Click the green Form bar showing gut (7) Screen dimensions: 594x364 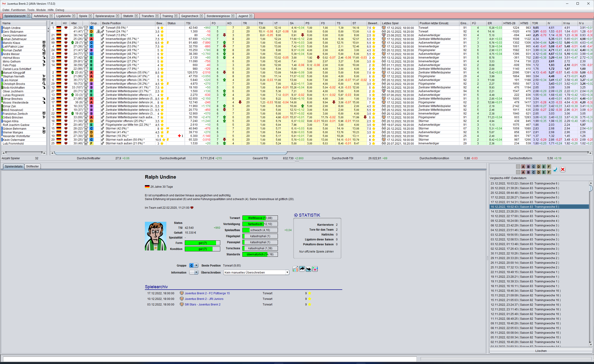click(x=203, y=243)
